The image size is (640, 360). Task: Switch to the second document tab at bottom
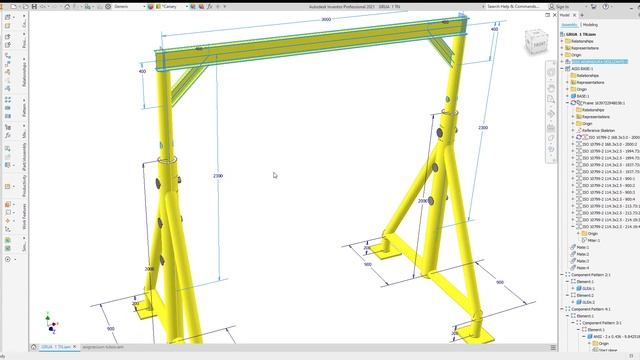pos(103,347)
